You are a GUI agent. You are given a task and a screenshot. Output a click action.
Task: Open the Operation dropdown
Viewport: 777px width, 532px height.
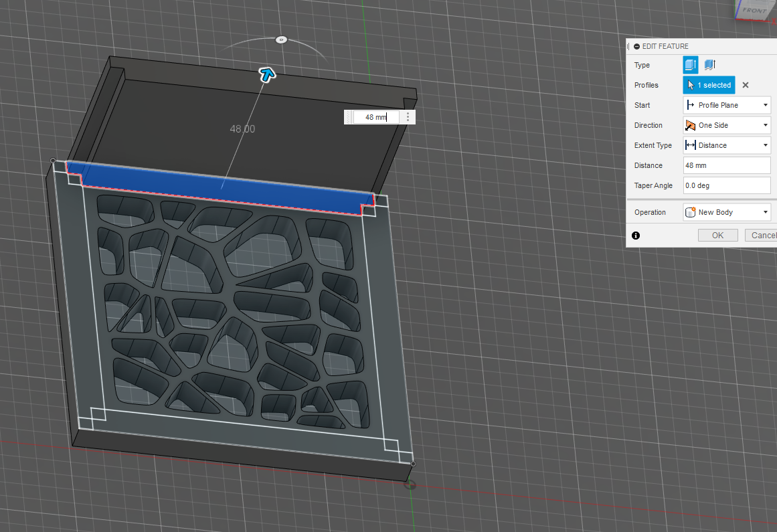pyautogui.click(x=765, y=211)
